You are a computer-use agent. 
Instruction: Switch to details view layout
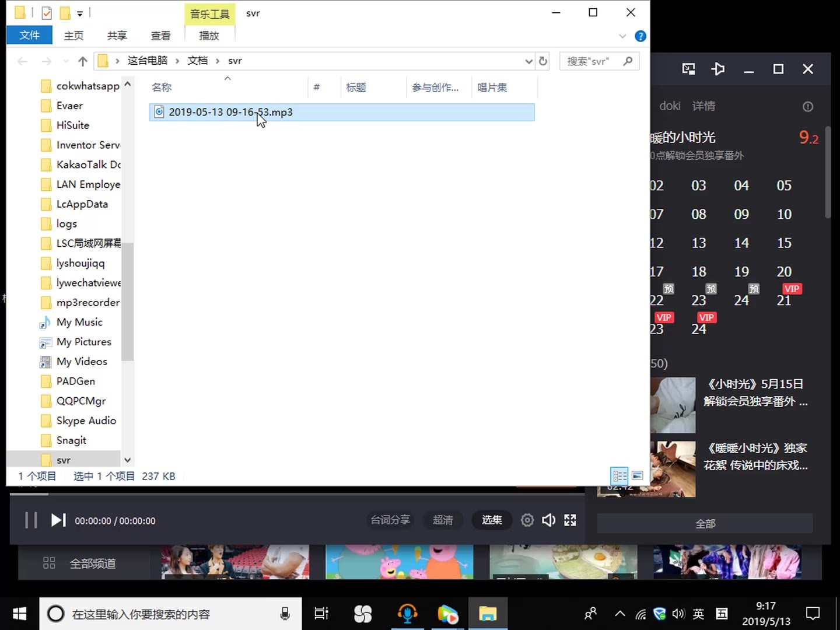pos(619,476)
